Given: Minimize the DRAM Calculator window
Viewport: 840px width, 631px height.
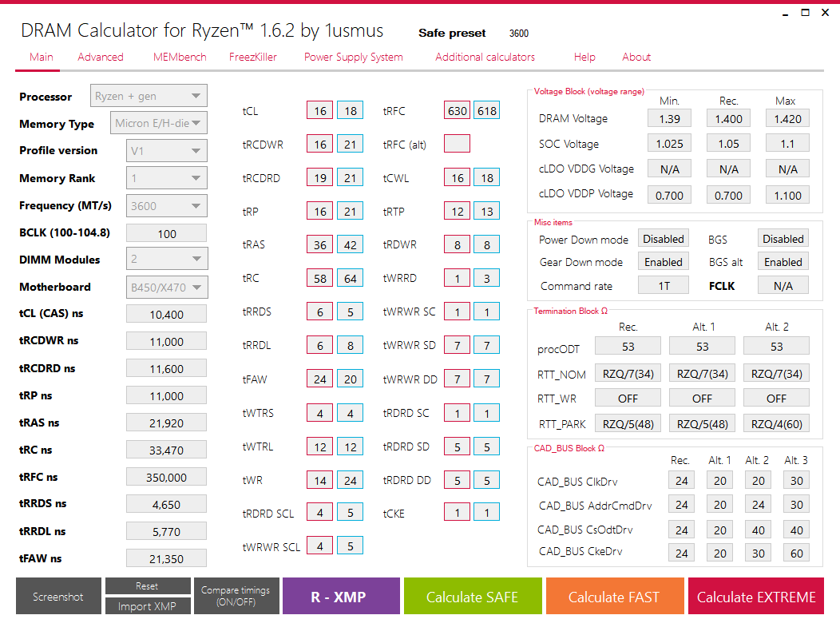Looking at the screenshot, I should [786, 13].
